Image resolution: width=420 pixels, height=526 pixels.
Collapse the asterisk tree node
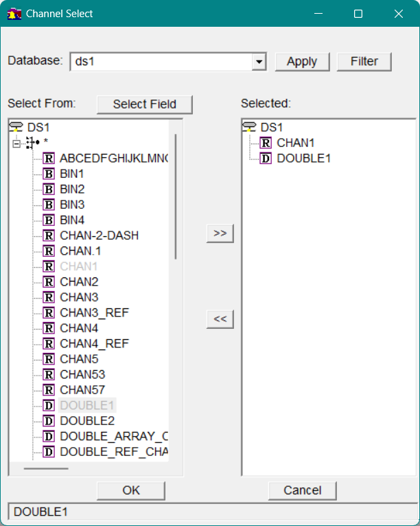(x=17, y=143)
